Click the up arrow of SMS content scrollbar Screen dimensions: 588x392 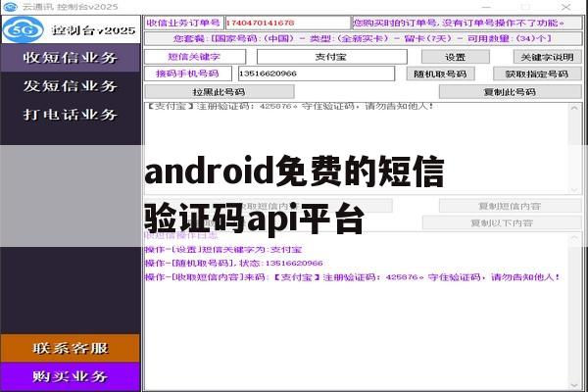[x=574, y=108]
